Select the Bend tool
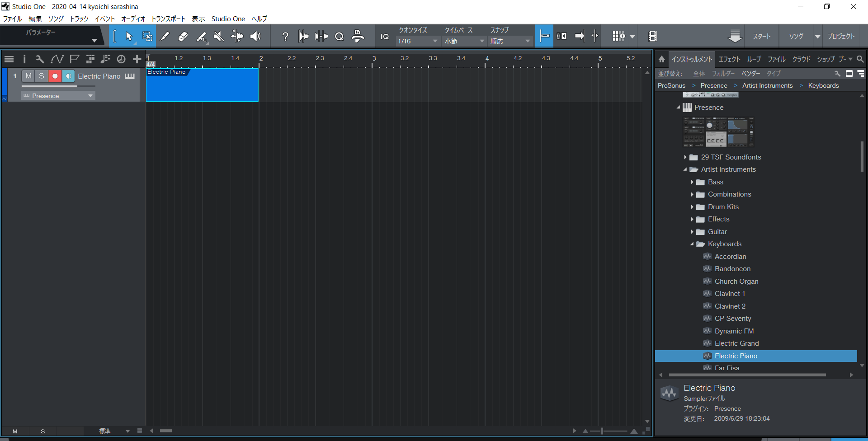 [237, 37]
